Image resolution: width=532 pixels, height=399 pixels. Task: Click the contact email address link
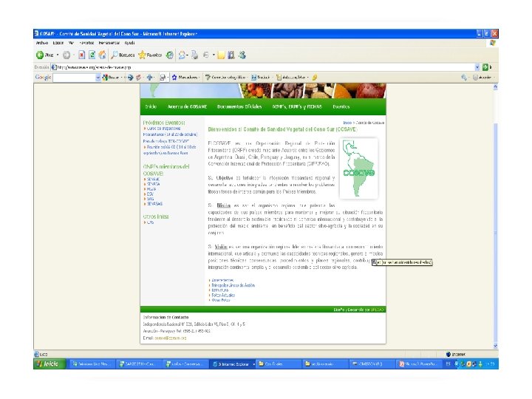click(171, 338)
